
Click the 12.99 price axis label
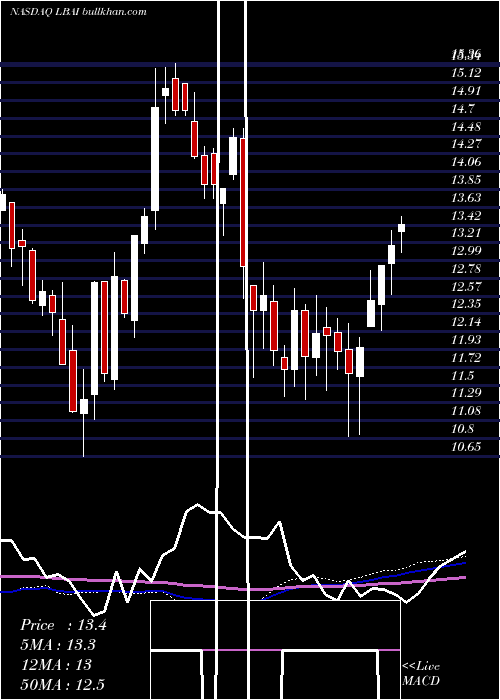pos(466,250)
